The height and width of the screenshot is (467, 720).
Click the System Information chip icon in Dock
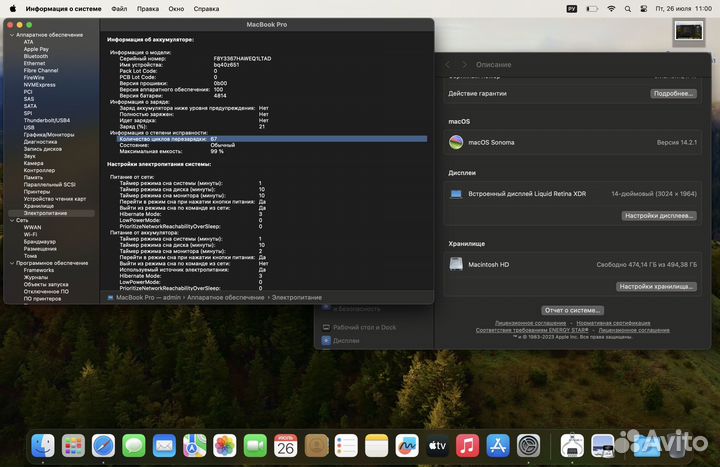click(572, 445)
